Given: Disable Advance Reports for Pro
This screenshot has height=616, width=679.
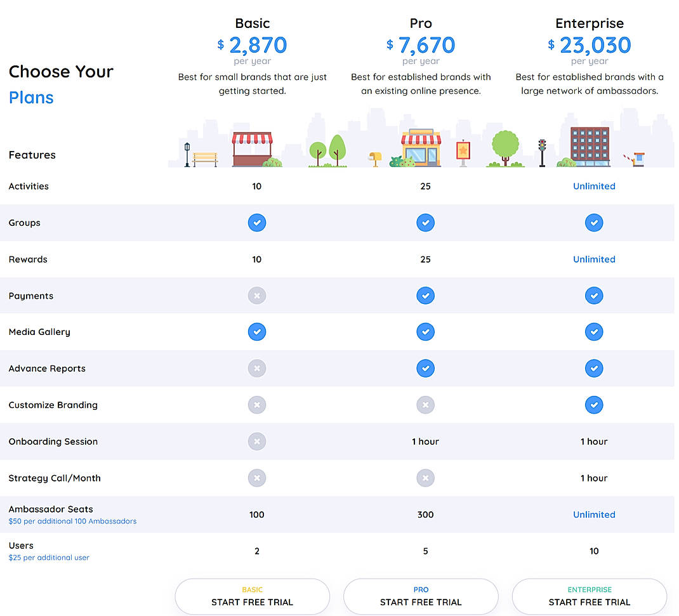Looking at the screenshot, I should 426,368.
